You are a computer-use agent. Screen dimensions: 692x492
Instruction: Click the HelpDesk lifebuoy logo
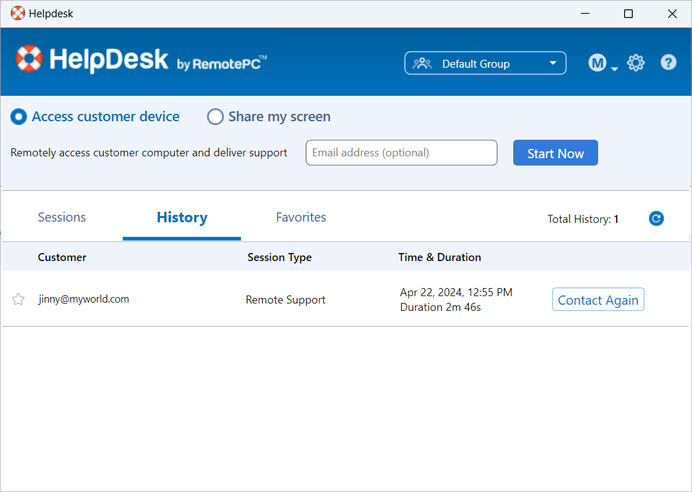pos(29,58)
